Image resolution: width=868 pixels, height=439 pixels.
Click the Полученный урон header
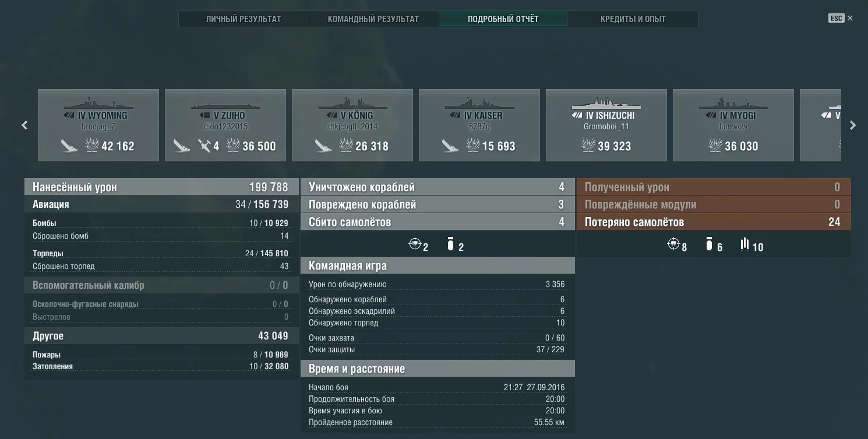[714, 187]
